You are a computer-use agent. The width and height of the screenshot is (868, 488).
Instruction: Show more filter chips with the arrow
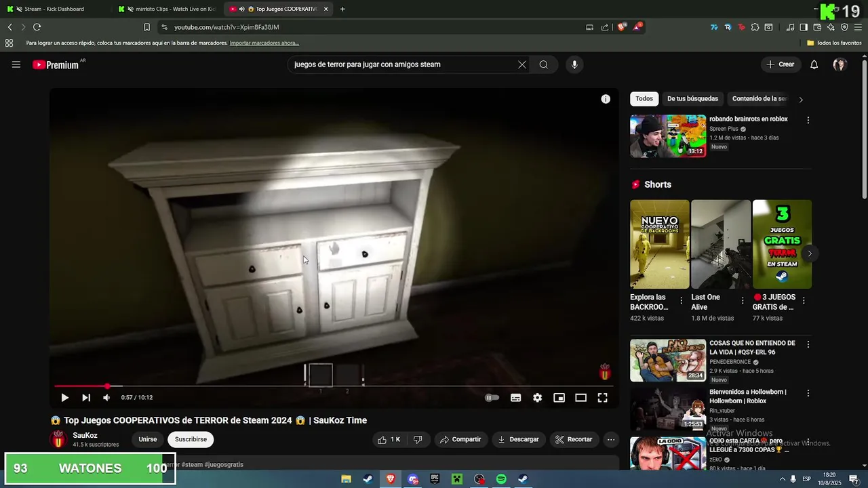tap(801, 99)
